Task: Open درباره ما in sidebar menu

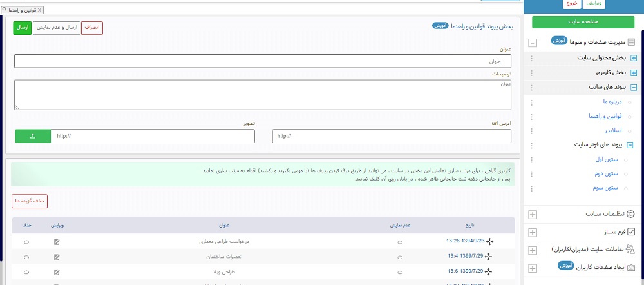Action: [607, 102]
